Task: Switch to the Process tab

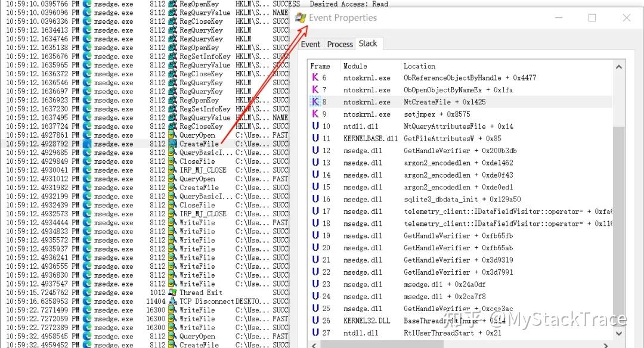Action: coord(340,44)
